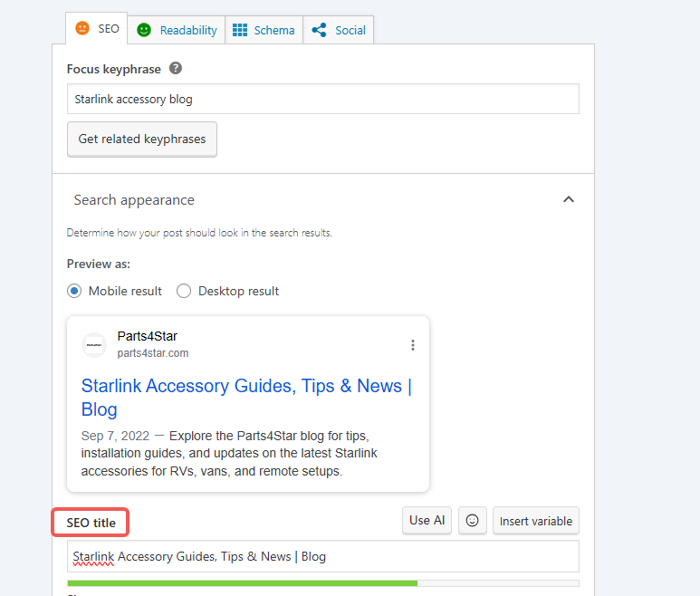The image size is (700, 596).
Task: Switch to the Readability tab
Action: point(177,31)
